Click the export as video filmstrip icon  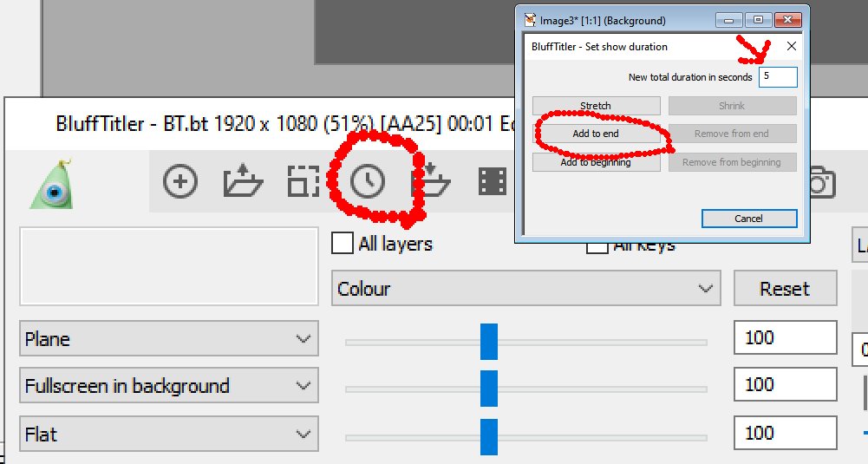(493, 181)
